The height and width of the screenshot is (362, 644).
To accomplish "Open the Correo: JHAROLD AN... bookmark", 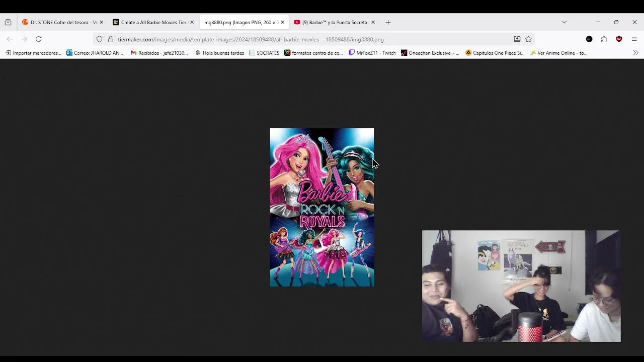I will click(x=95, y=53).
